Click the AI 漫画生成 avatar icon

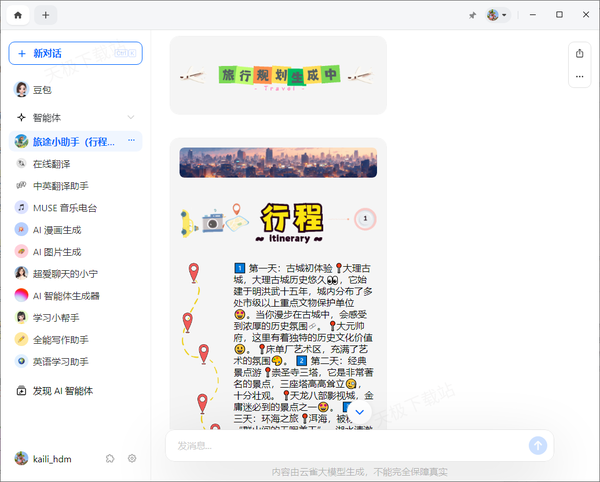pyautogui.click(x=21, y=230)
